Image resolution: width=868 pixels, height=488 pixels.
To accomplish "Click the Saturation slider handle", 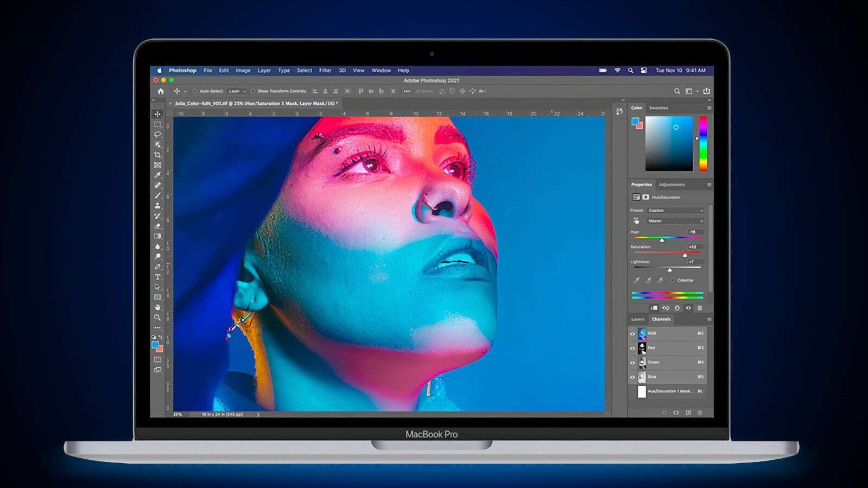I will [x=685, y=255].
